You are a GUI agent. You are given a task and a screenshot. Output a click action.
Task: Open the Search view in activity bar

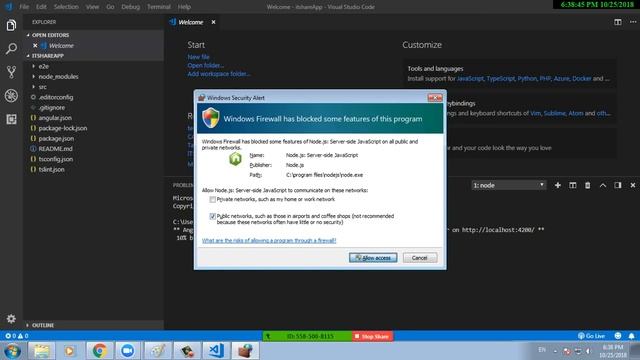pos(11,49)
